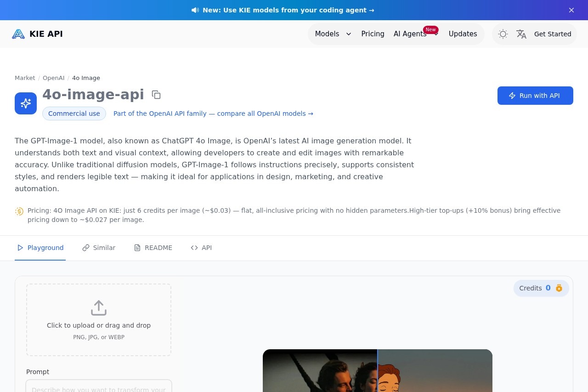
Task: Click the KIE API brand name text
Action: click(x=46, y=34)
